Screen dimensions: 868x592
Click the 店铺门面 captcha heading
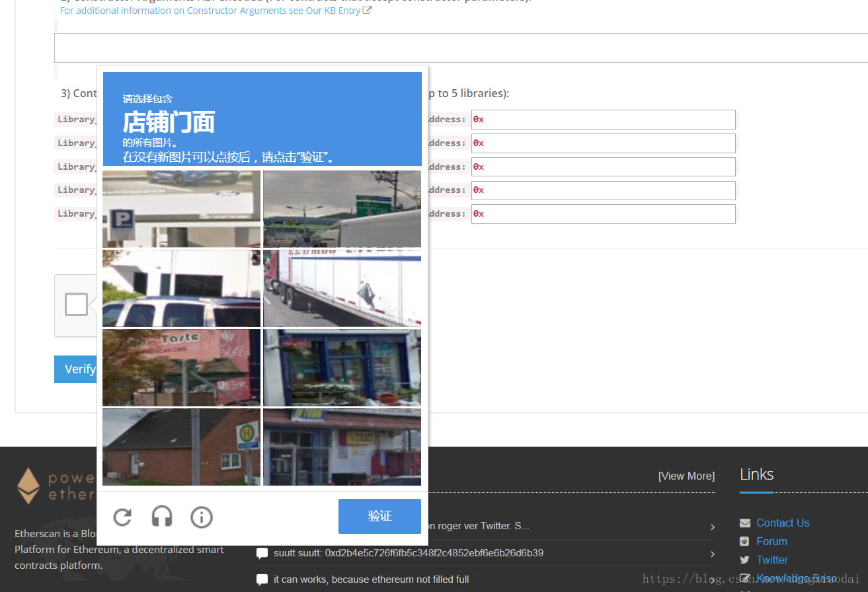(x=169, y=122)
